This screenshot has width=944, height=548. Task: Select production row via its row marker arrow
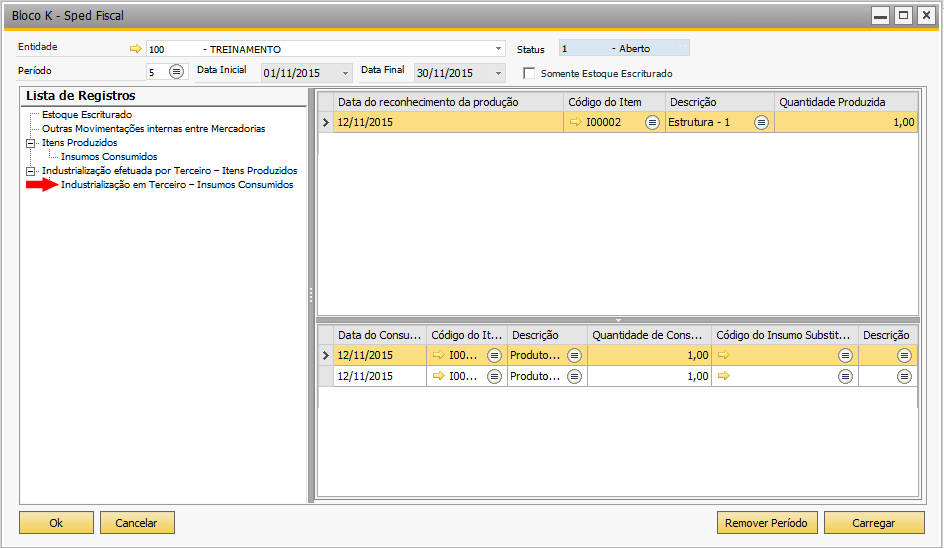click(x=326, y=122)
